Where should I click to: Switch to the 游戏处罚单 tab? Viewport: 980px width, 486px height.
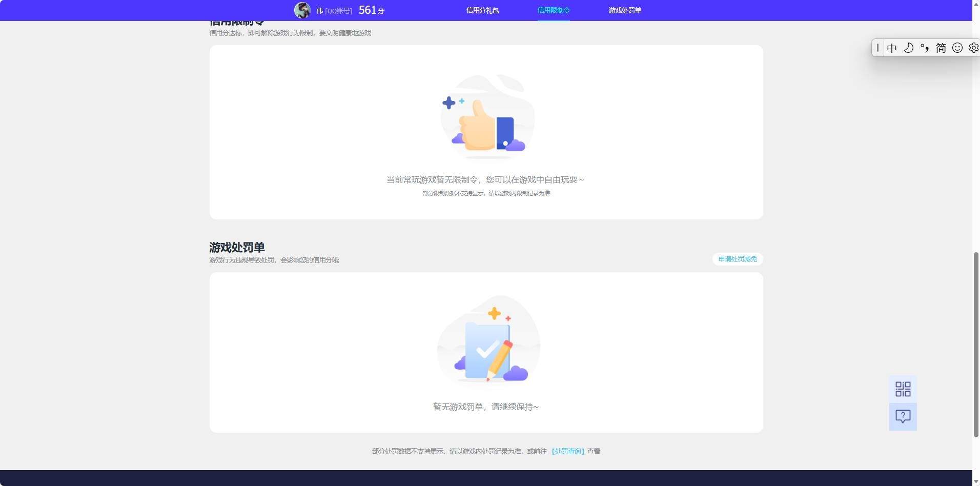click(x=625, y=10)
